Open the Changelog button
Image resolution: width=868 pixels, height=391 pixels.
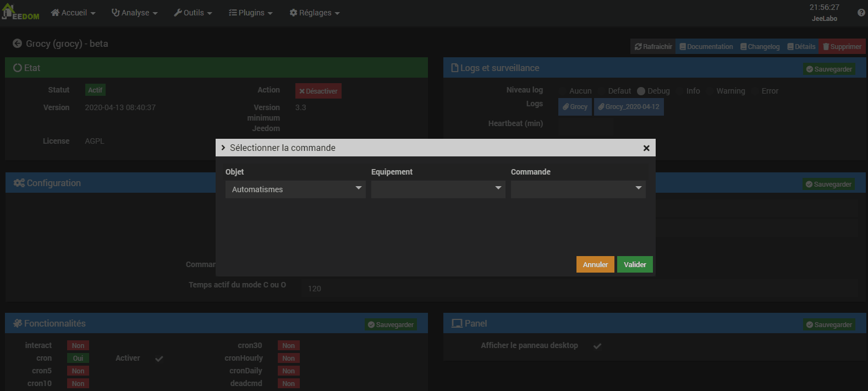click(x=760, y=47)
